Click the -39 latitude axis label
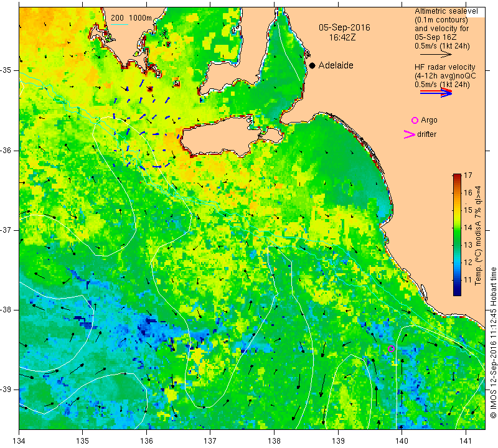Screen dimensions: 498x448 click(6, 390)
